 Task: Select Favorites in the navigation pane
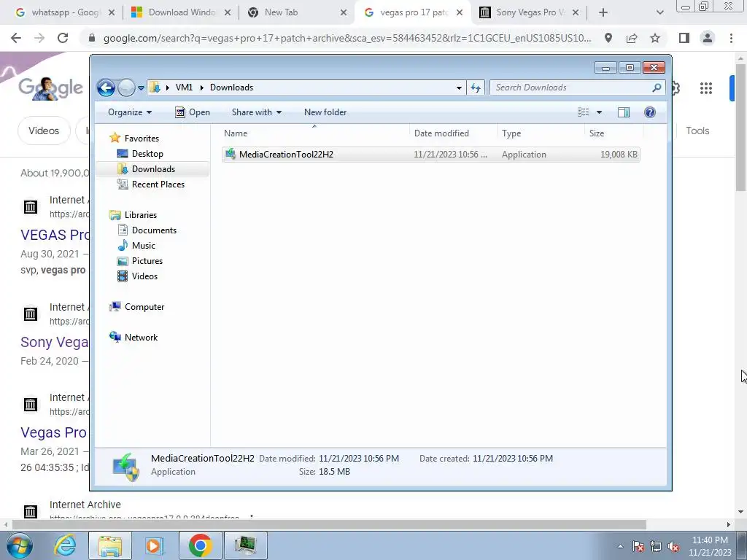click(x=134, y=138)
